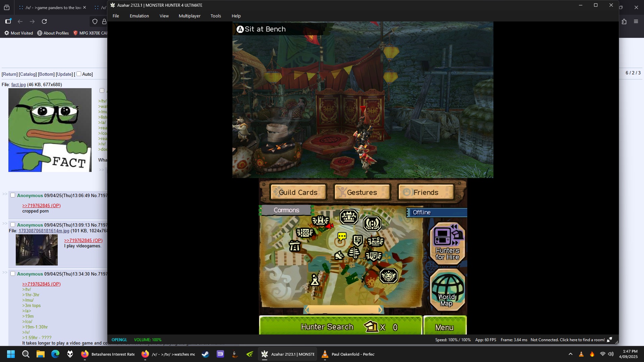Open the Hunters for Hire icon

(448, 243)
